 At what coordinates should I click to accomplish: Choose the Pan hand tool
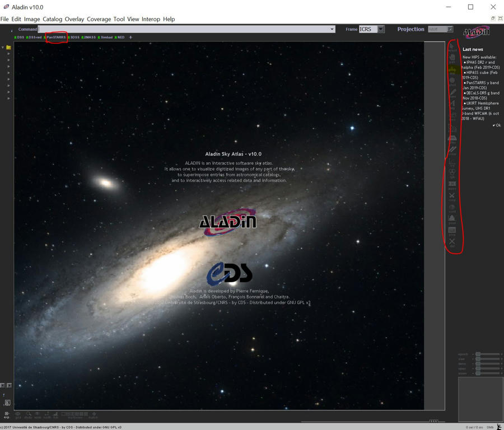tap(452, 58)
